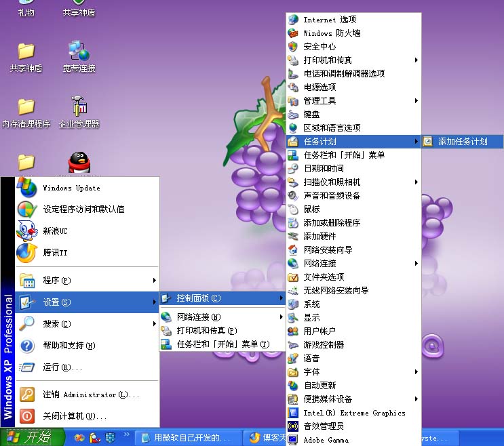Open the 游戏控制器 gamepad icon
Screen dimensions: 504x446
293,344
